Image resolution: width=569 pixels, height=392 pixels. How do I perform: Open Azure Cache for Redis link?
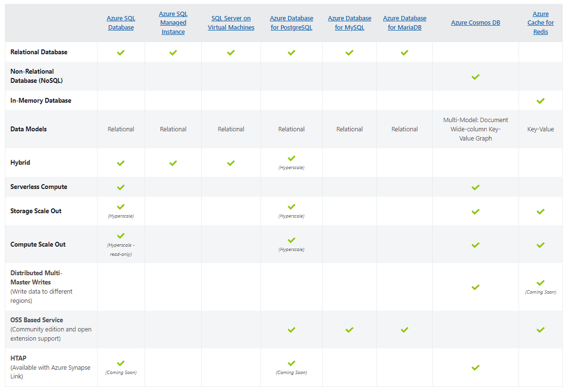coord(540,22)
